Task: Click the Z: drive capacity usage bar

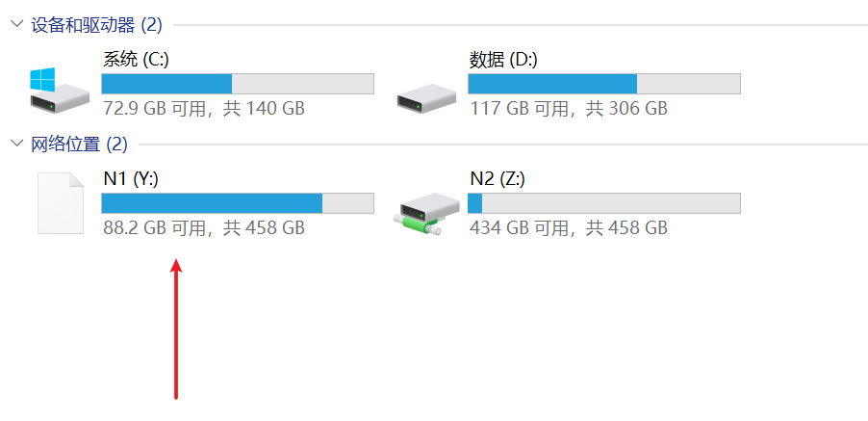Action: click(x=603, y=202)
